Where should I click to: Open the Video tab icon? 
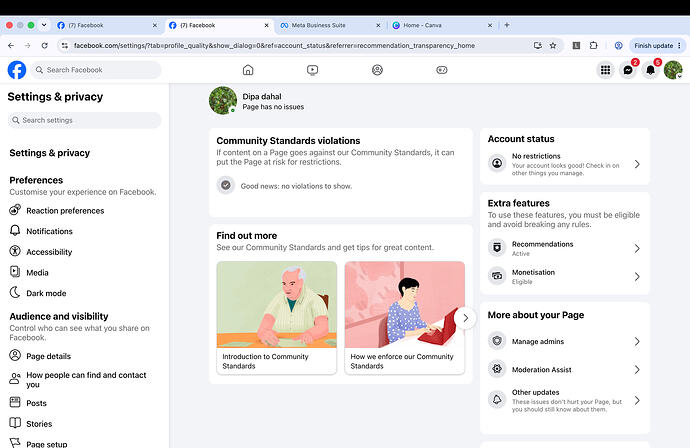[312, 70]
